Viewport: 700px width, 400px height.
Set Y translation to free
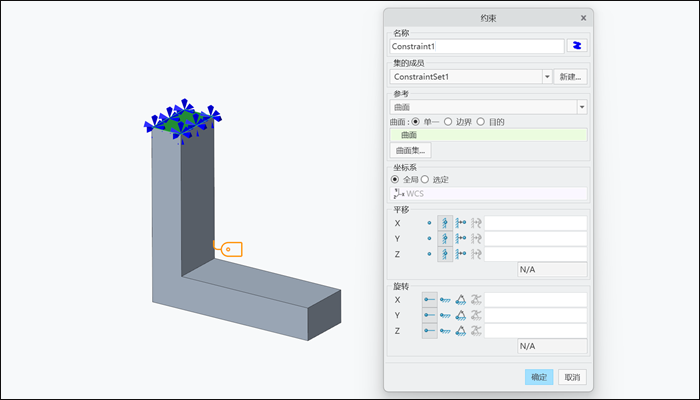click(429, 238)
